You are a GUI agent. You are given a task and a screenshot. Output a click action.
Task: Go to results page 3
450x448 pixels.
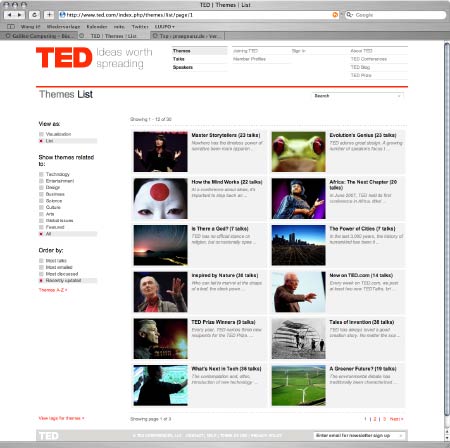(384, 419)
